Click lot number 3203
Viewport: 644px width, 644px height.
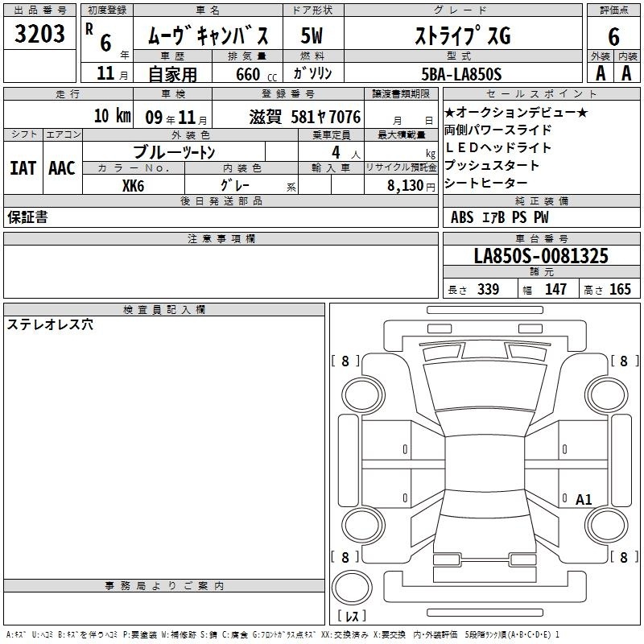click(39, 35)
